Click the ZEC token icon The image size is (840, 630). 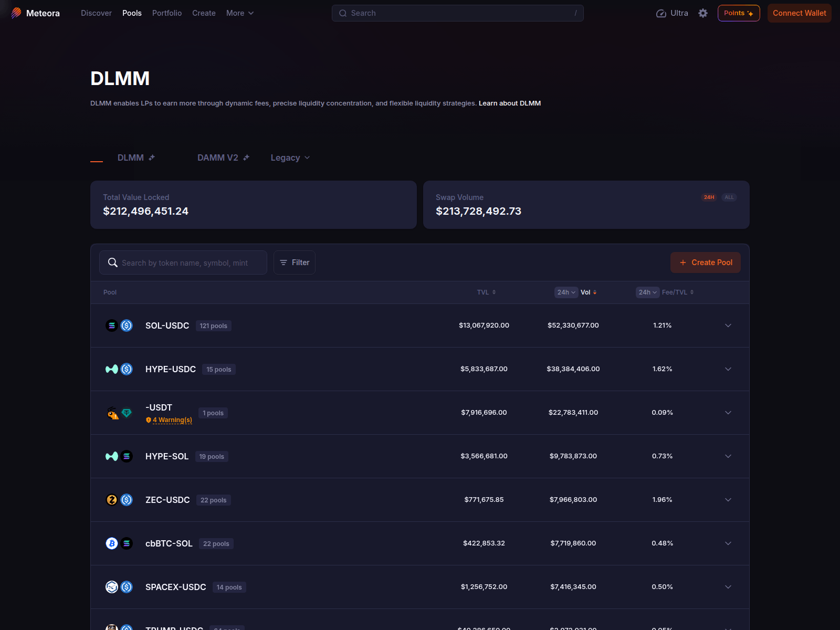click(x=112, y=500)
